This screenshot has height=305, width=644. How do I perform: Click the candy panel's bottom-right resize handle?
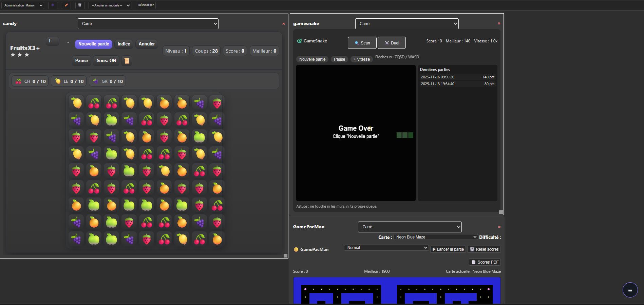pyautogui.click(x=285, y=255)
